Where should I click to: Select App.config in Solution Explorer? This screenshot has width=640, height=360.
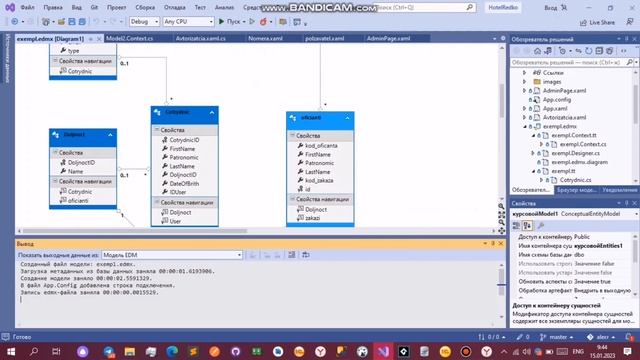tap(557, 100)
